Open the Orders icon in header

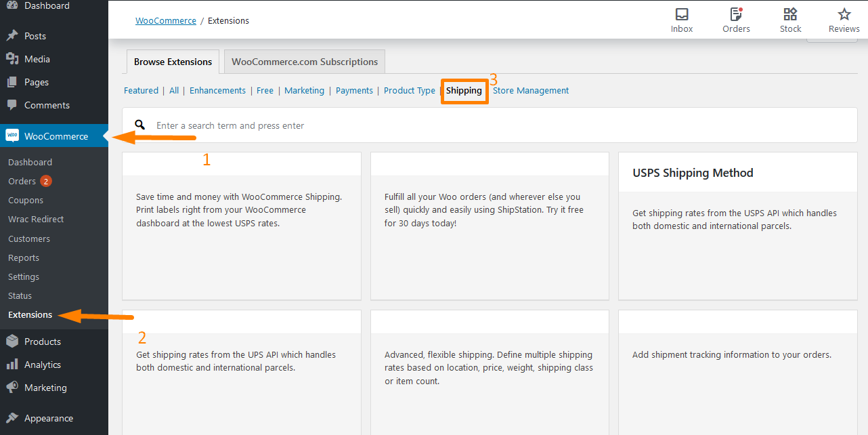coord(736,14)
